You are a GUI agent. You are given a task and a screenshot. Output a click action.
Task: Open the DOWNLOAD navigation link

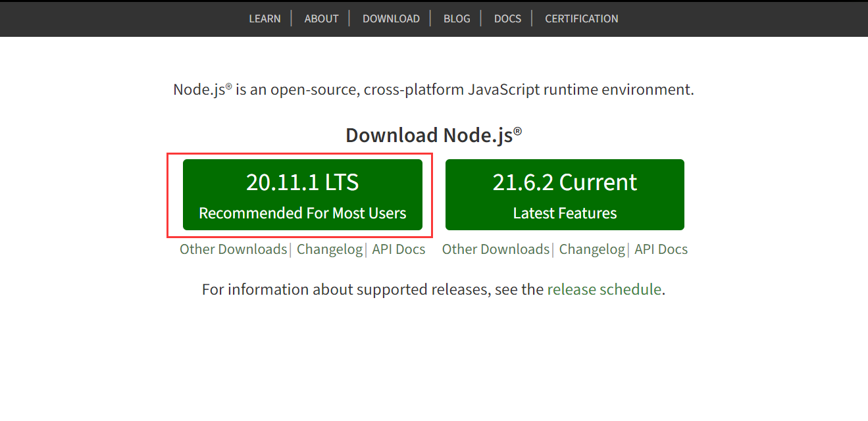coord(391,18)
